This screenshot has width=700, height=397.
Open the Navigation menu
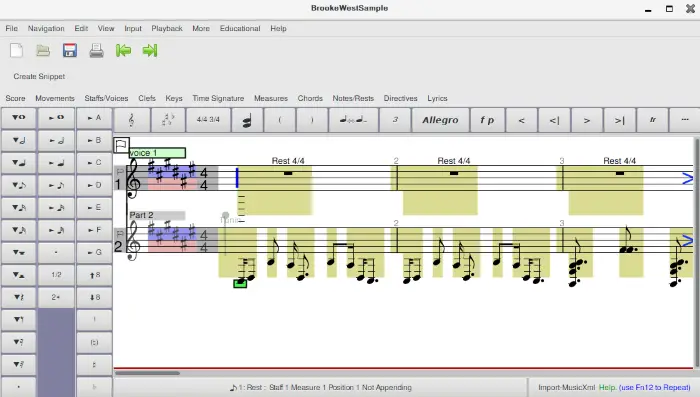coord(46,28)
